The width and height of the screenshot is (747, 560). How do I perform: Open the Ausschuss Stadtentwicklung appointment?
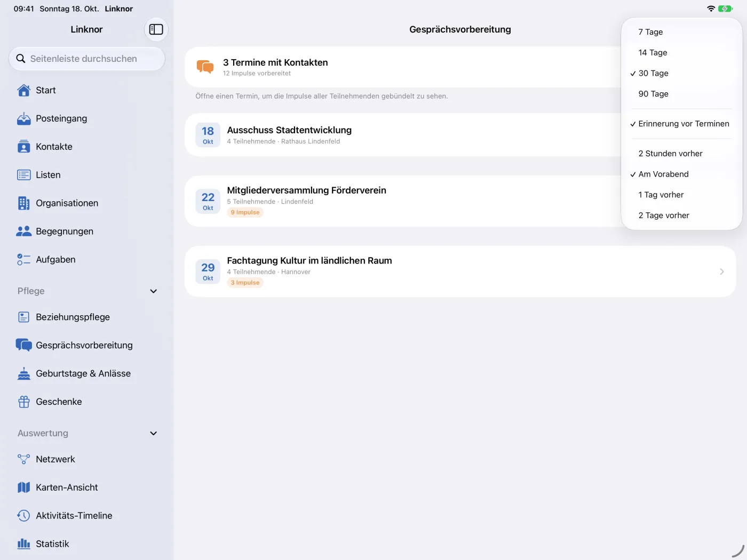(x=403, y=135)
